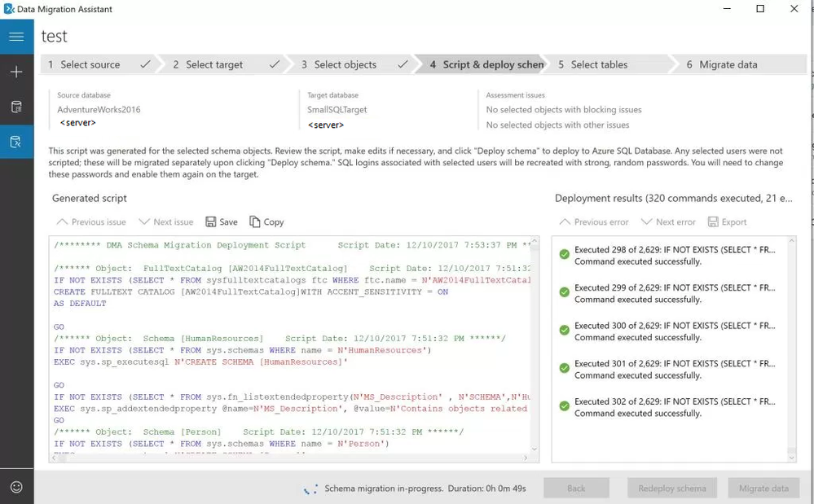Click the Back button
Viewport: 814px width, 504px height.
click(x=576, y=488)
